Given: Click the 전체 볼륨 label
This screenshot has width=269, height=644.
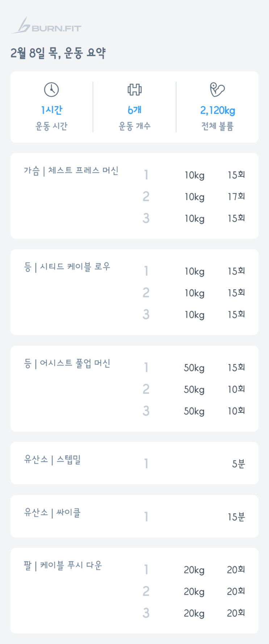Looking at the screenshot, I should [x=217, y=126].
